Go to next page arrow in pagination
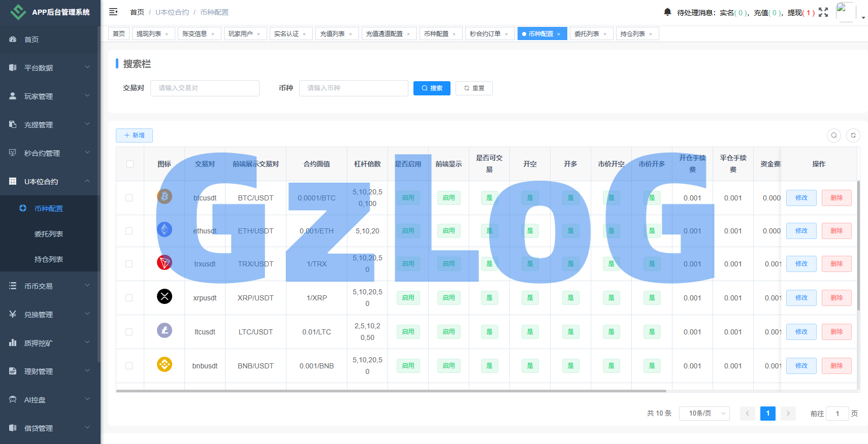Viewport: 868px width, 444px height. click(x=788, y=414)
